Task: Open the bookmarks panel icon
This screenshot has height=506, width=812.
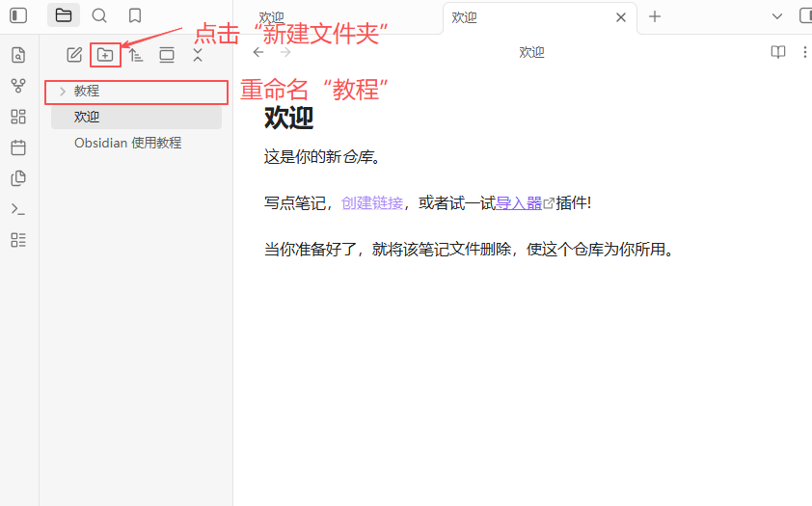Action: pyautogui.click(x=135, y=15)
